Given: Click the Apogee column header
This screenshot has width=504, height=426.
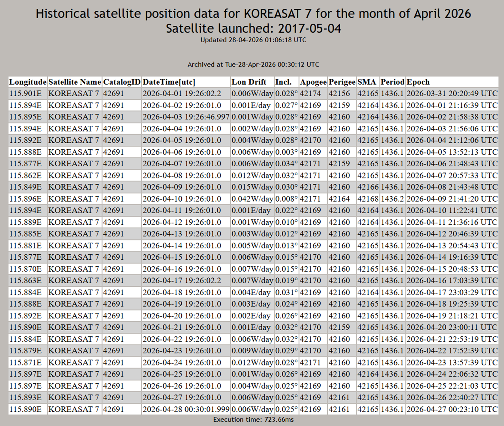Looking at the screenshot, I should [x=313, y=82].
